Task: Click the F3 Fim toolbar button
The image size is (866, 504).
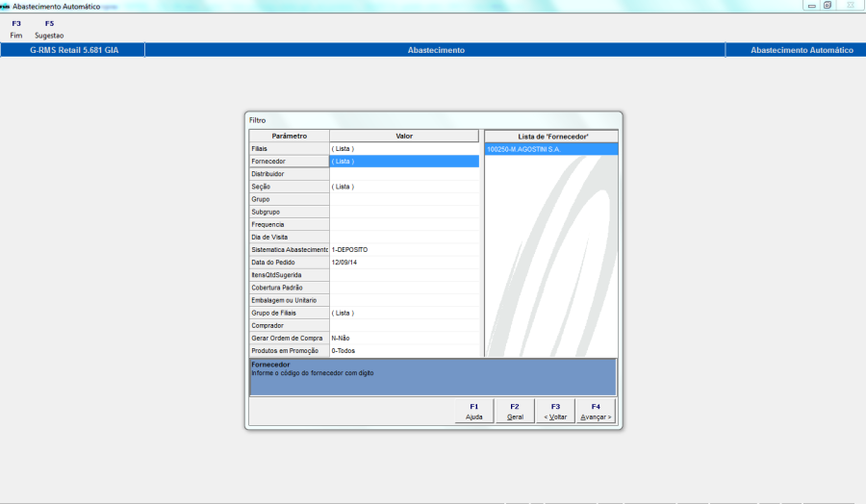Action: 16,29
